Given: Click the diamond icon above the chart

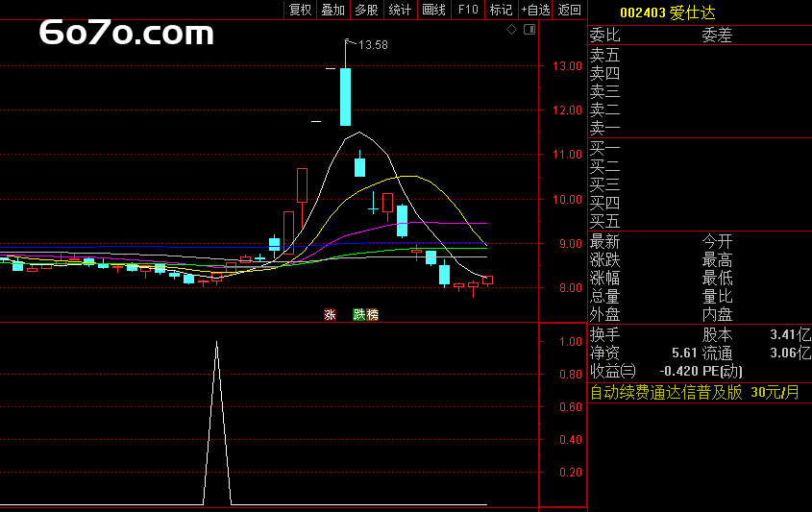Looking at the screenshot, I should [x=511, y=30].
